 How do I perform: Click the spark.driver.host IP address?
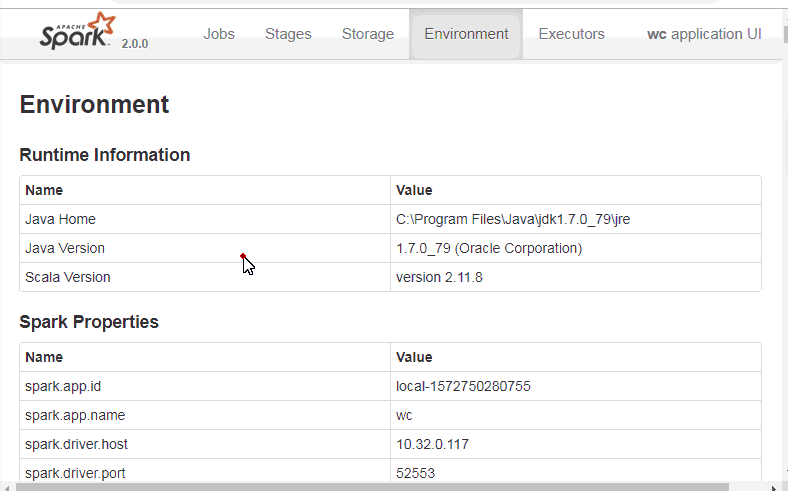pos(432,444)
